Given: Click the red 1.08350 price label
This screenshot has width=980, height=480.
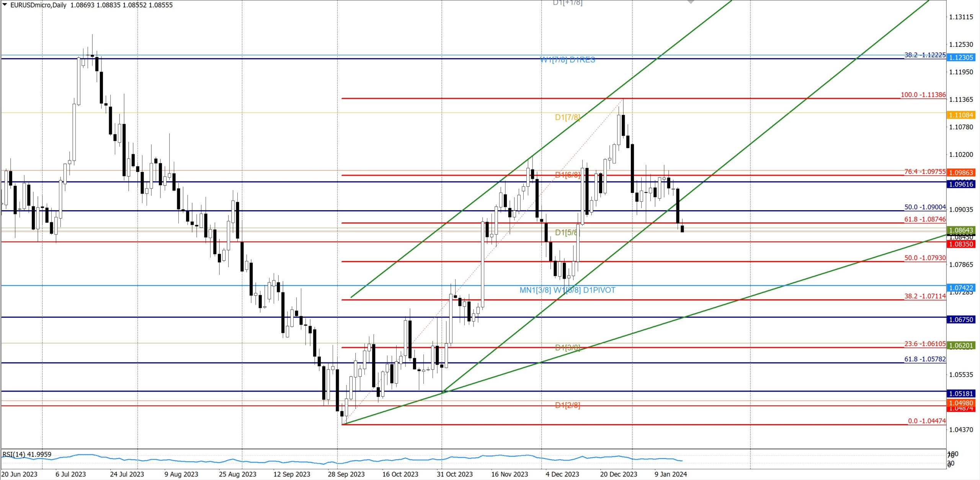Looking at the screenshot, I should pyautogui.click(x=961, y=244).
